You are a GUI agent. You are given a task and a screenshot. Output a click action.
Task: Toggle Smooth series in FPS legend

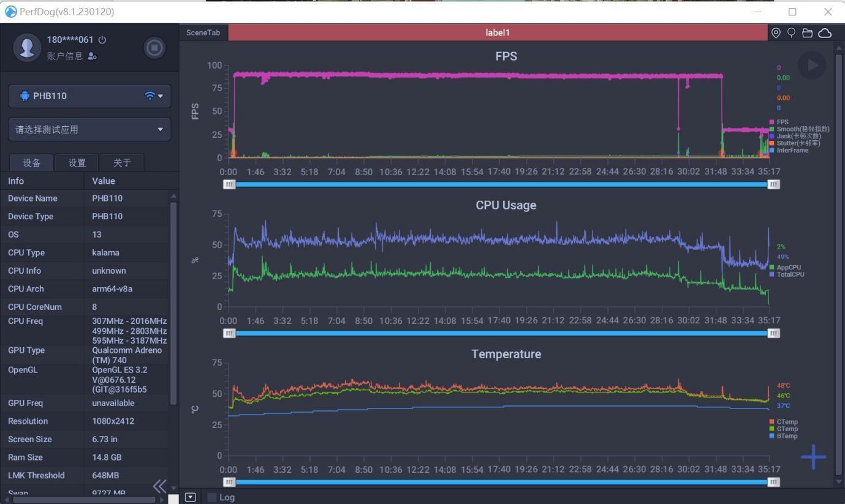tap(799, 129)
